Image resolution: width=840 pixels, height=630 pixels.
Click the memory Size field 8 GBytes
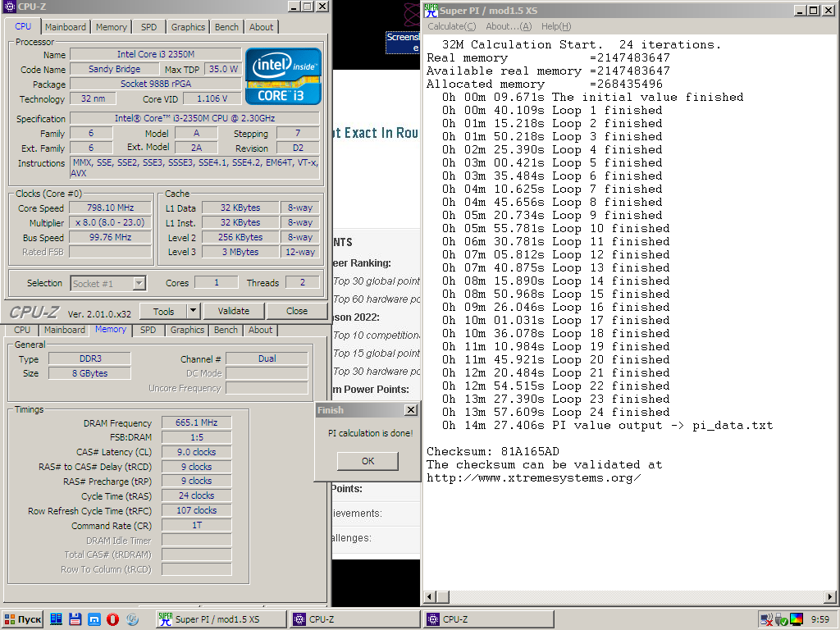tap(89, 373)
